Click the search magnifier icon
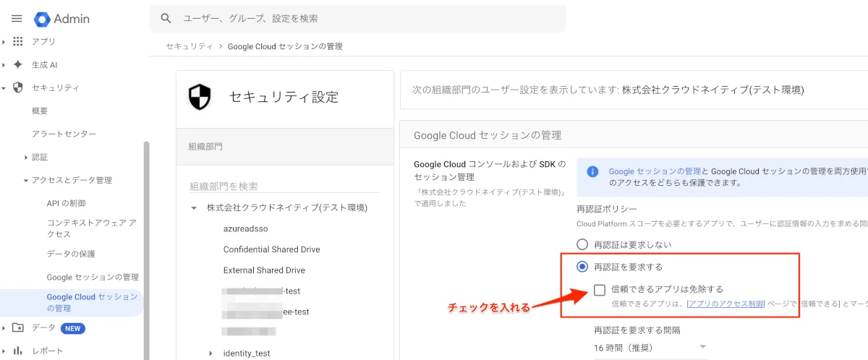Image resolution: width=868 pixels, height=360 pixels. click(x=166, y=18)
